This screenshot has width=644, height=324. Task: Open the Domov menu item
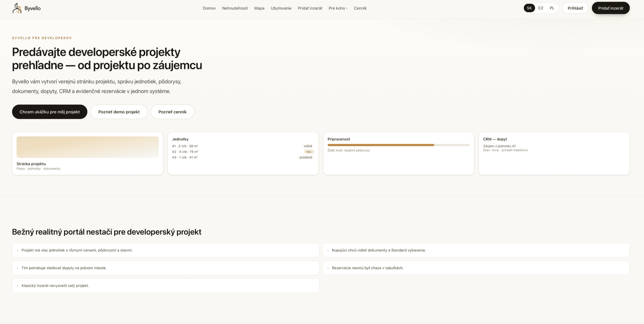point(209,8)
